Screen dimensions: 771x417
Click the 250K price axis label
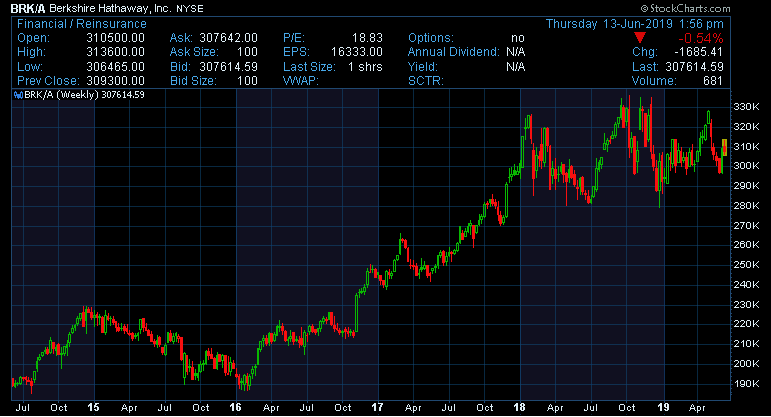pos(746,265)
